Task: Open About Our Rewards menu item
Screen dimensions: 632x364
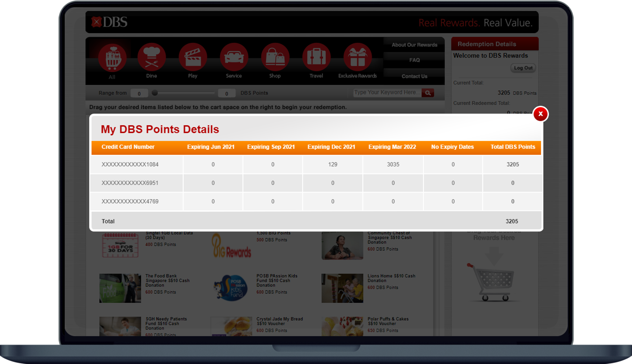Action: tap(414, 45)
